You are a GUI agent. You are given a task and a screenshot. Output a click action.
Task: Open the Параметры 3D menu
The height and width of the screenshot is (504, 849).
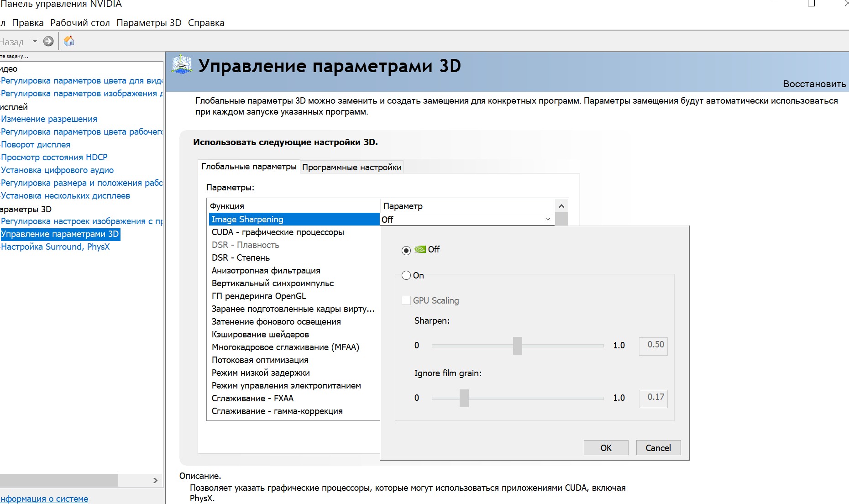click(149, 23)
